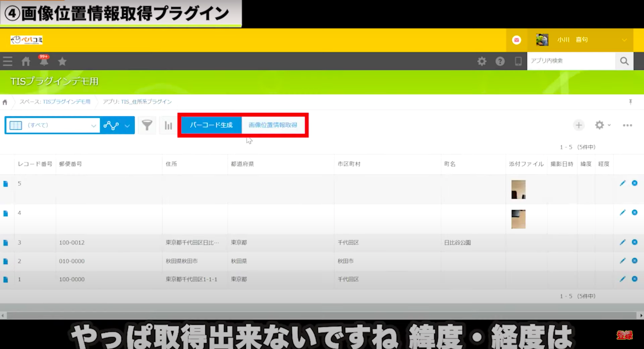Click the バーコード生成 button
Image resolution: width=644 pixels, height=349 pixels.
click(x=211, y=125)
